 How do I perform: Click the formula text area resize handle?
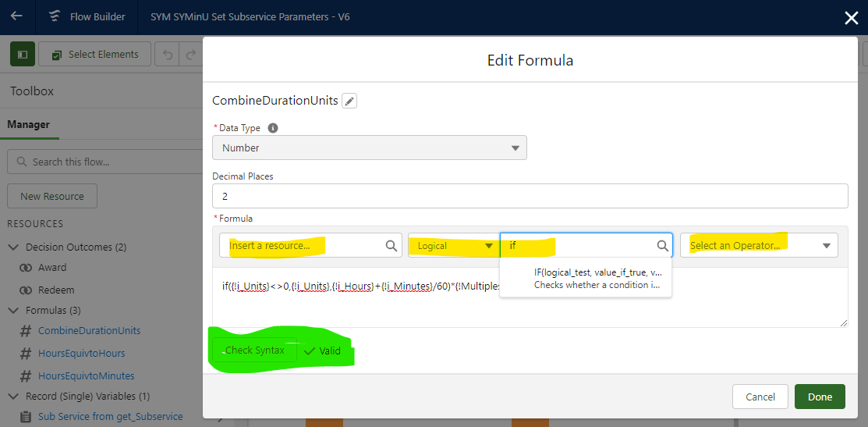click(x=844, y=323)
